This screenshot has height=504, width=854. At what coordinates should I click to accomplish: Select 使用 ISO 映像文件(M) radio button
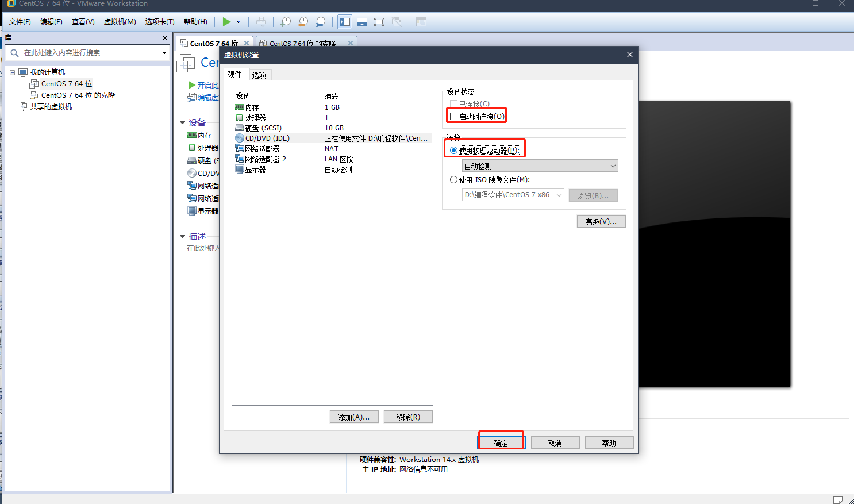(x=454, y=180)
